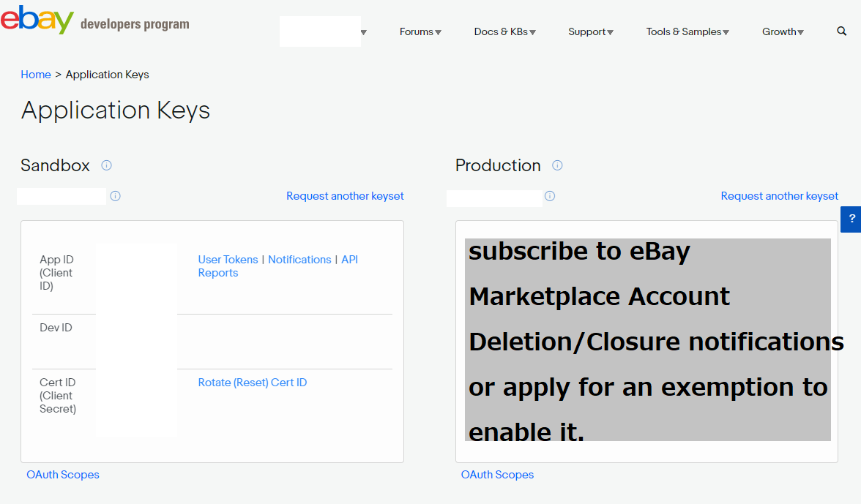861x504 pixels.
Task: Click the User Tokens link
Action: click(x=228, y=259)
